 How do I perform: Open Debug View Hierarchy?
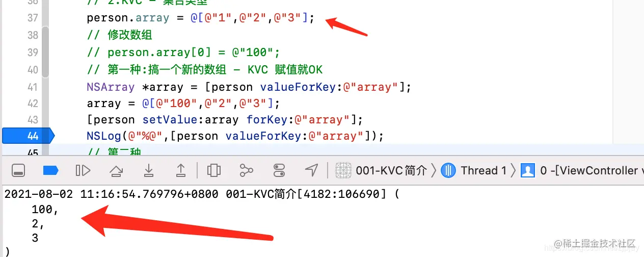pos(214,170)
